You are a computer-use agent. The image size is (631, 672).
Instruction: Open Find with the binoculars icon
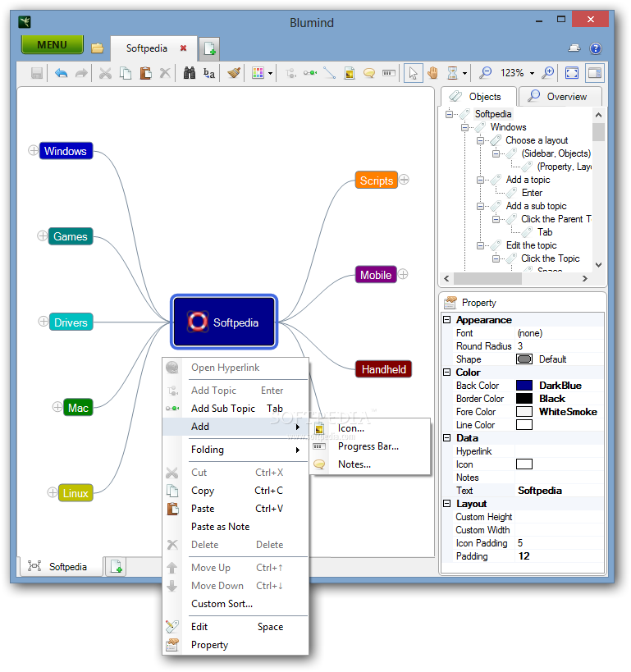[189, 73]
